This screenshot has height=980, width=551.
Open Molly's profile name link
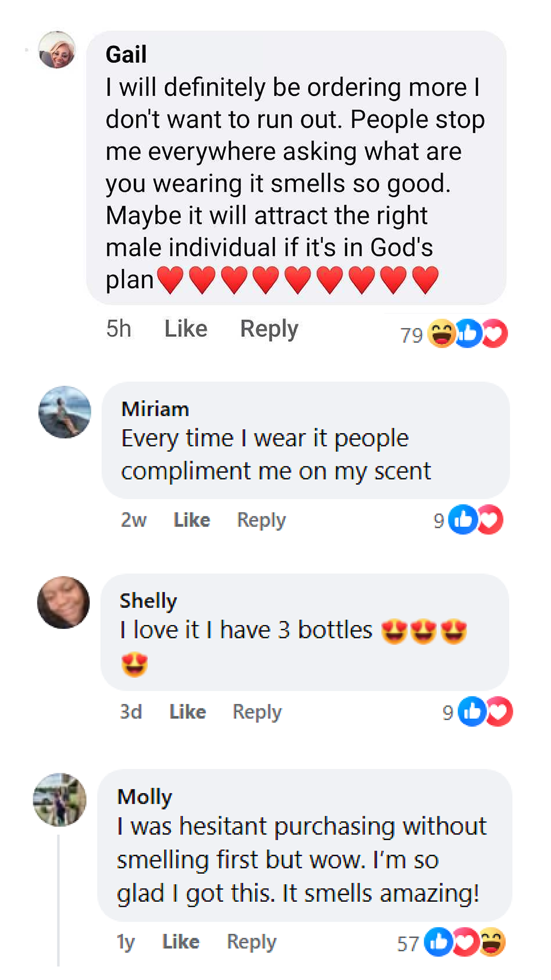tap(144, 797)
